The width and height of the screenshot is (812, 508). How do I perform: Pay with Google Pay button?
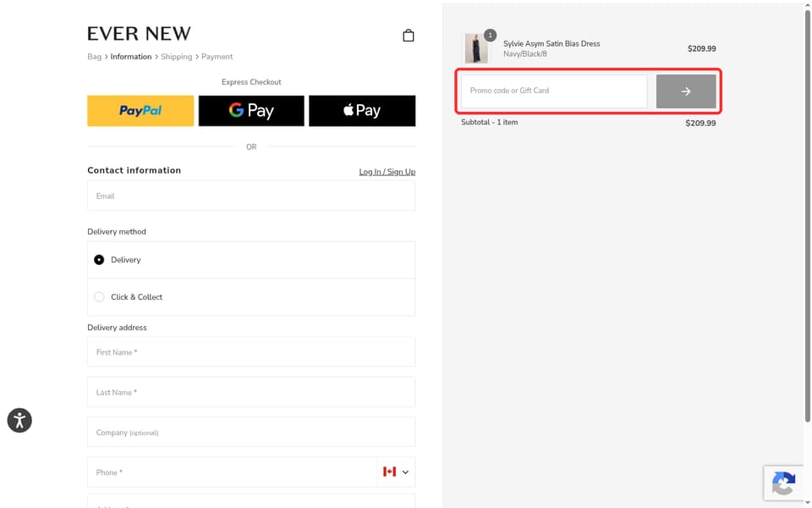point(251,110)
